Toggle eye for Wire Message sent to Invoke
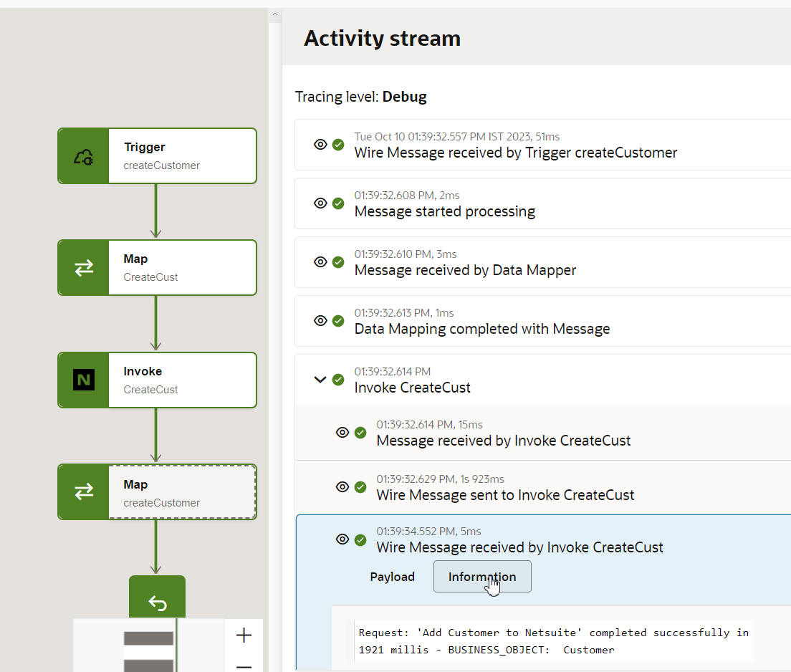The image size is (791, 672). click(342, 487)
